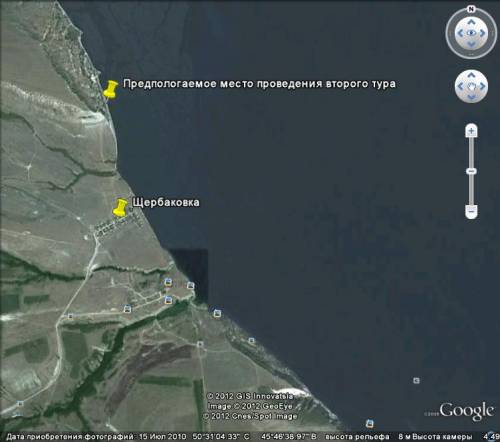Click the eye icon in the look joystick
500x442 pixels.
click(471, 33)
